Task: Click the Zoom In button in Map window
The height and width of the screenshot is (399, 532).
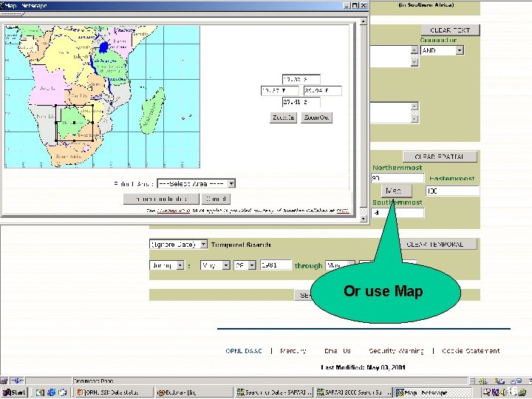Action: coord(283,117)
